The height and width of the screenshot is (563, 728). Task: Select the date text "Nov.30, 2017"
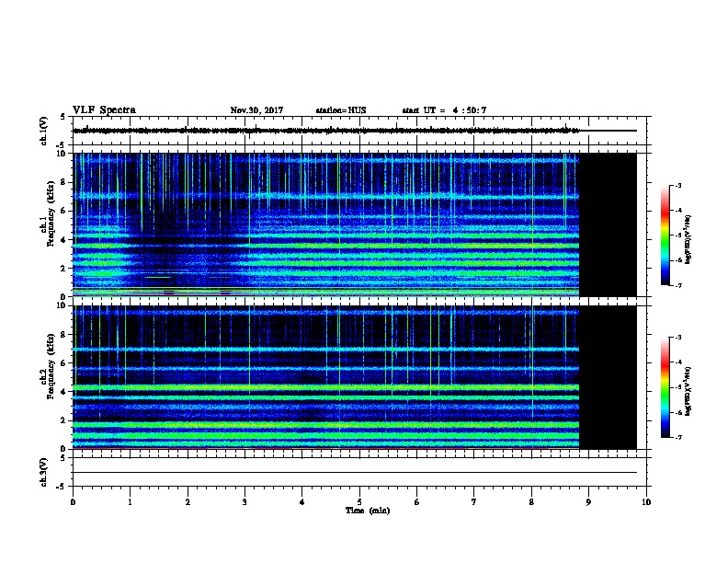(x=256, y=110)
